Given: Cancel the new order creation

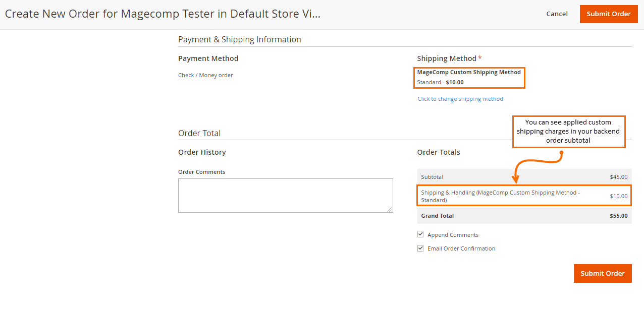Looking at the screenshot, I should point(557,14).
